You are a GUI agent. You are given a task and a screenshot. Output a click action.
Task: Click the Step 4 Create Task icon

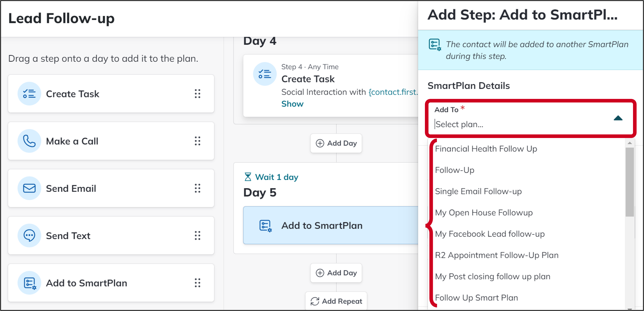click(265, 74)
